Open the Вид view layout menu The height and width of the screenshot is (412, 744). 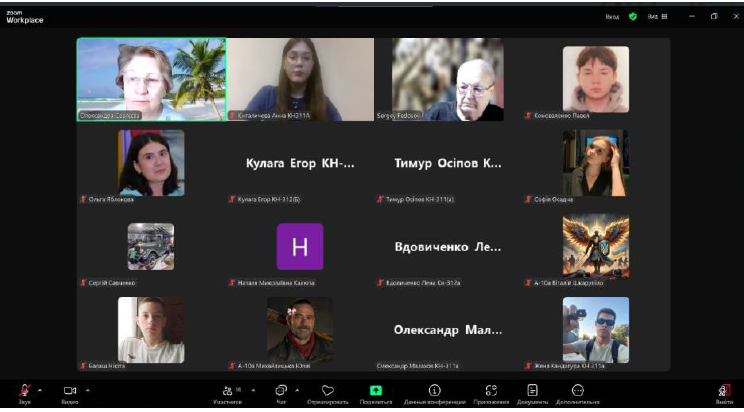[658, 17]
